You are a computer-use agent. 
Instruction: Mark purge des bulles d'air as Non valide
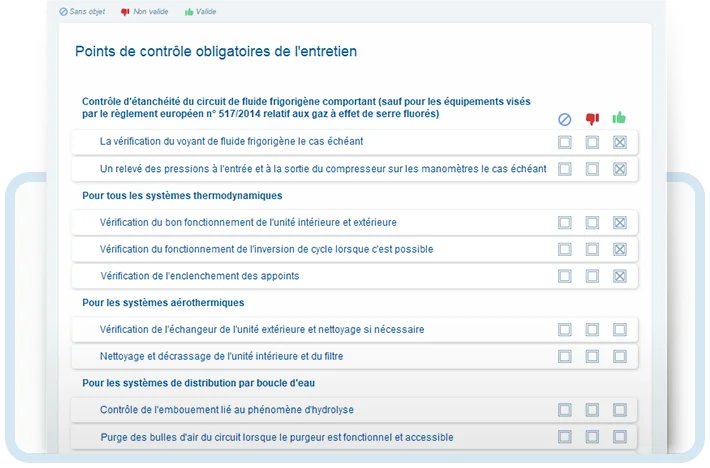[x=592, y=437]
